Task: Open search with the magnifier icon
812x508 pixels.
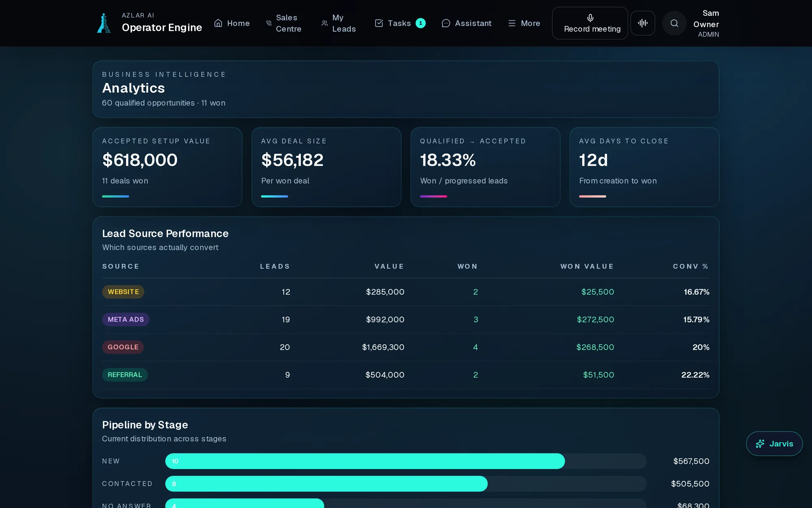Action: pos(674,23)
